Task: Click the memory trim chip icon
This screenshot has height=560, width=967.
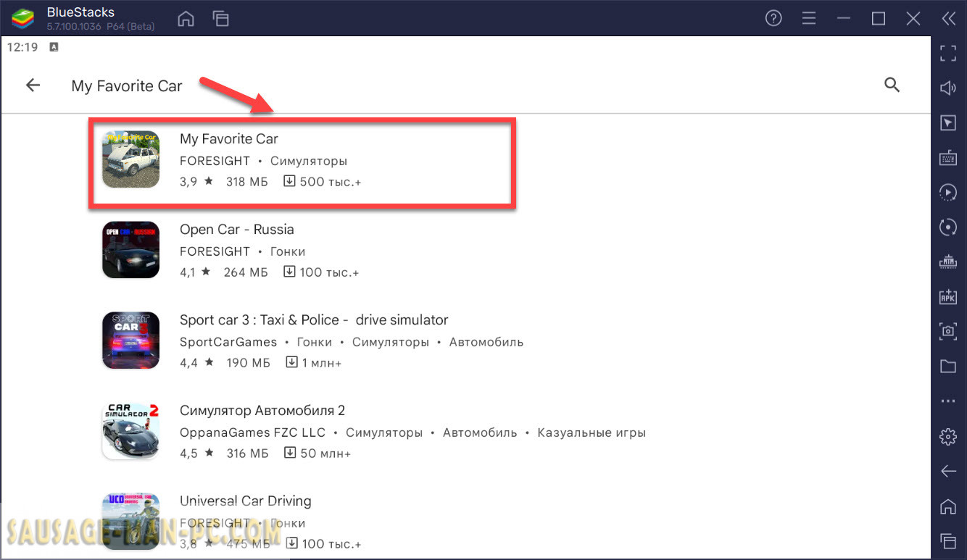Action: (x=948, y=262)
